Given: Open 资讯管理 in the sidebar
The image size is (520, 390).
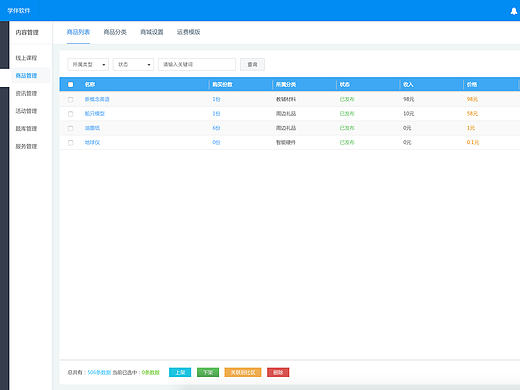Looking at the screenshot, I should (26, 93).
